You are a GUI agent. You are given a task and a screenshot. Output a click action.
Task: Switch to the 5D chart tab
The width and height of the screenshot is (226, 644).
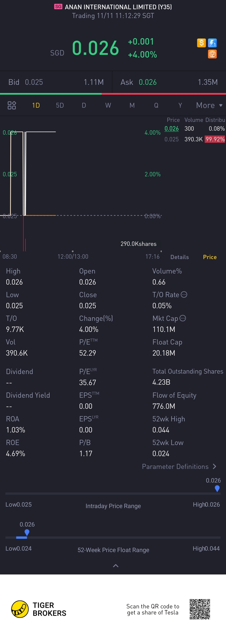(60, 105)
